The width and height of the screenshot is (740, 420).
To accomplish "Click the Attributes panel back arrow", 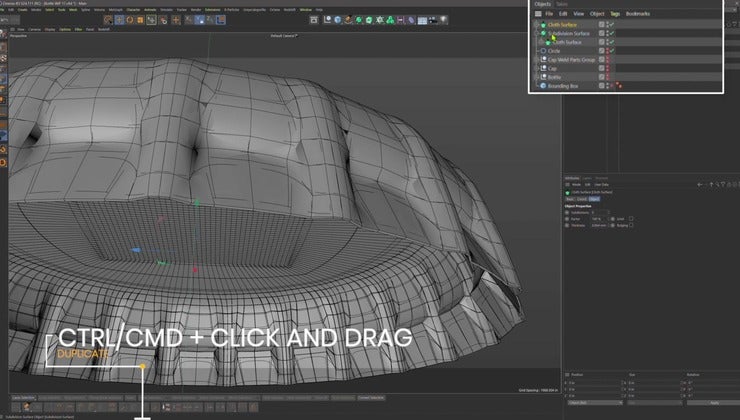I will point(700,185).
